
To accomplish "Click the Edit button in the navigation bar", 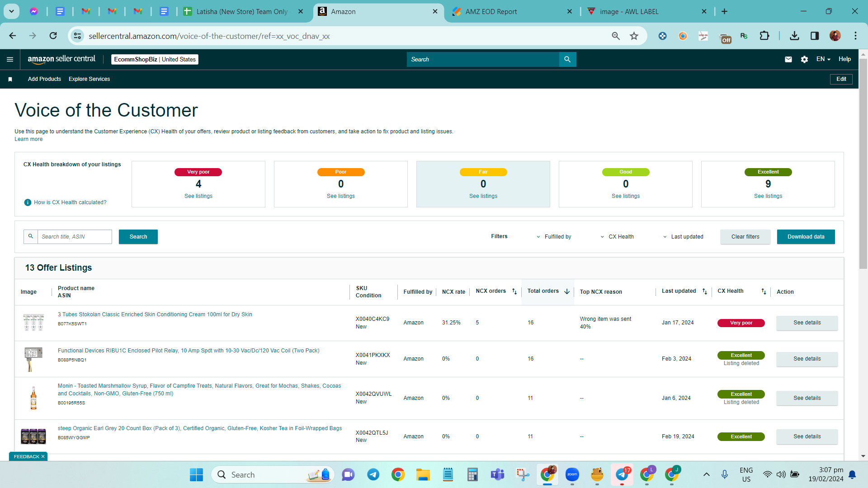I will click(841, 79).
